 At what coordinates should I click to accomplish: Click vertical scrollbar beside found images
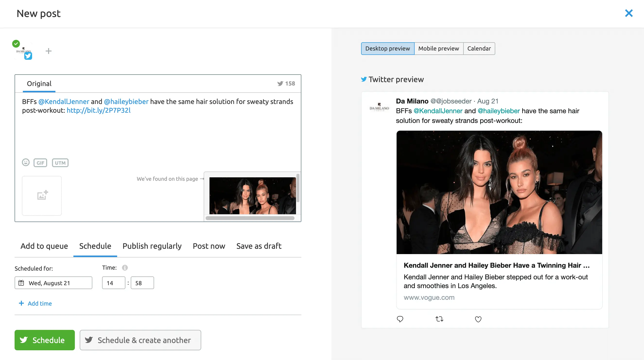(x=298, y=188)
